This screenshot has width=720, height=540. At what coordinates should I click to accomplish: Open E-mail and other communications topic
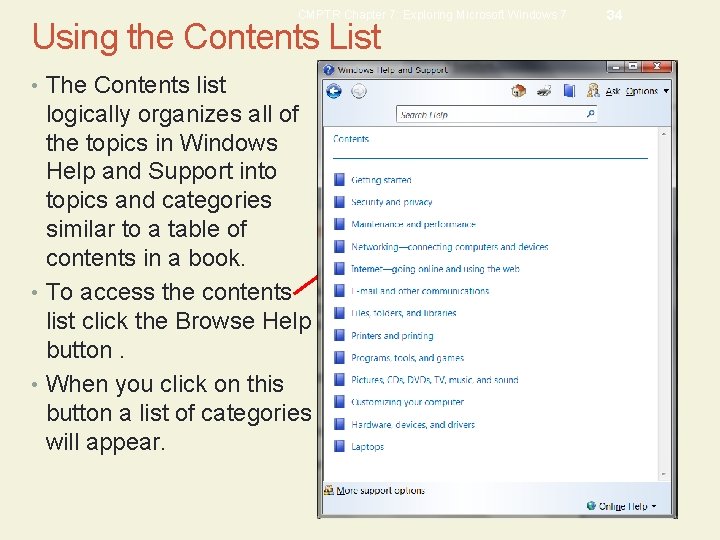[x=420, y=291]
